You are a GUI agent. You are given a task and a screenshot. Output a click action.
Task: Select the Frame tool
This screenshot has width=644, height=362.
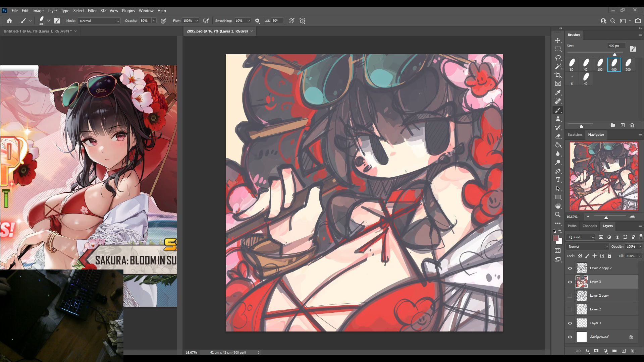tap(558, 84)
